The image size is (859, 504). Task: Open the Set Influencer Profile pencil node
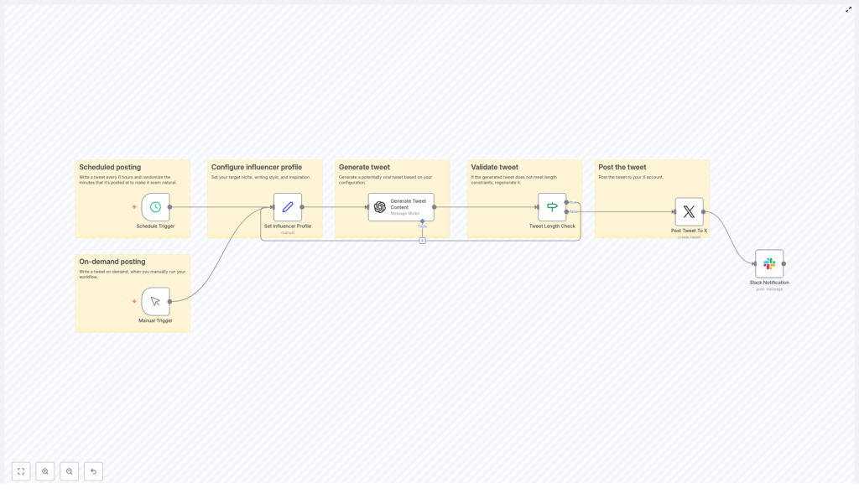click(288, 208)
